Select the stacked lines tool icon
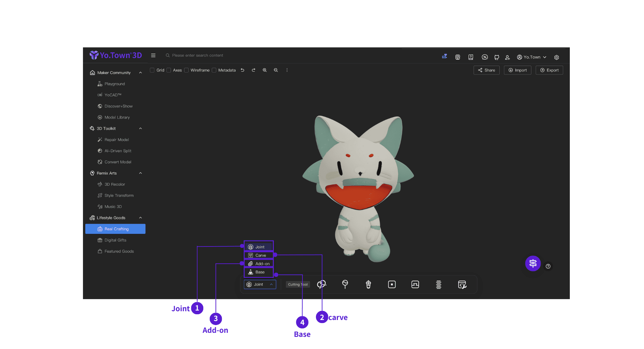644x349 pixels. coord(439,285)
